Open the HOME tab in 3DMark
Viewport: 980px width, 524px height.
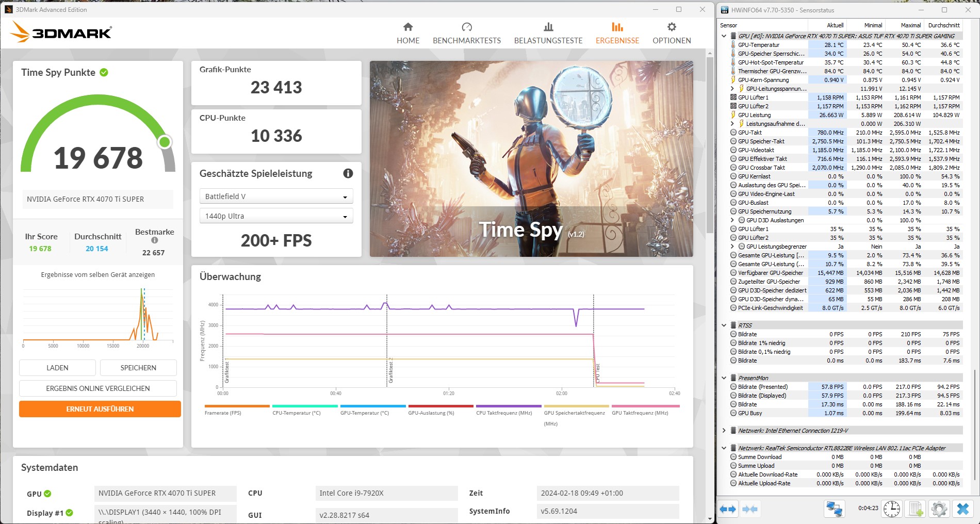(x=408, y=34)
